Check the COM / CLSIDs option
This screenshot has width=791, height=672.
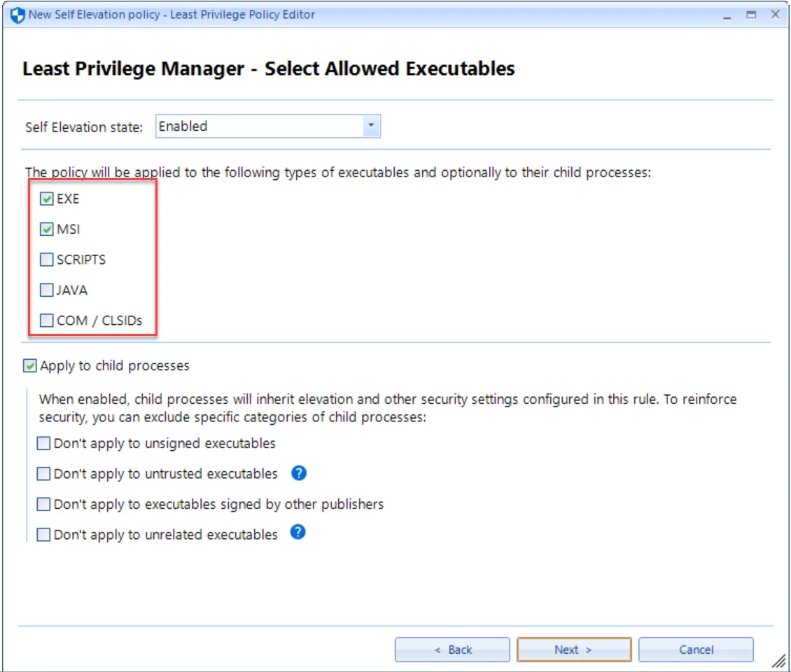[x=46, y=320]
